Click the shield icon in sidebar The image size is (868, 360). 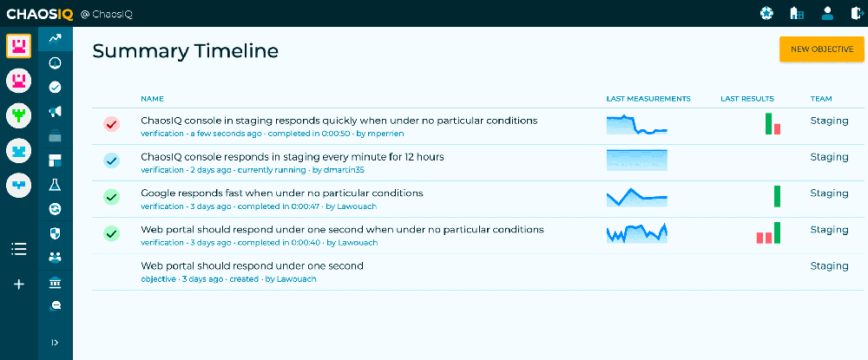(55, 233)
